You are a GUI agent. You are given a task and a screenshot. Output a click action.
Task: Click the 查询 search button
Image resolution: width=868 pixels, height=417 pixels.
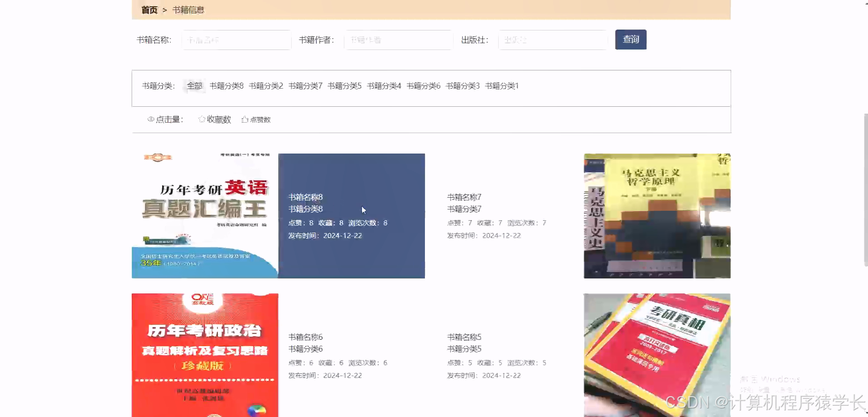point(631,40)
